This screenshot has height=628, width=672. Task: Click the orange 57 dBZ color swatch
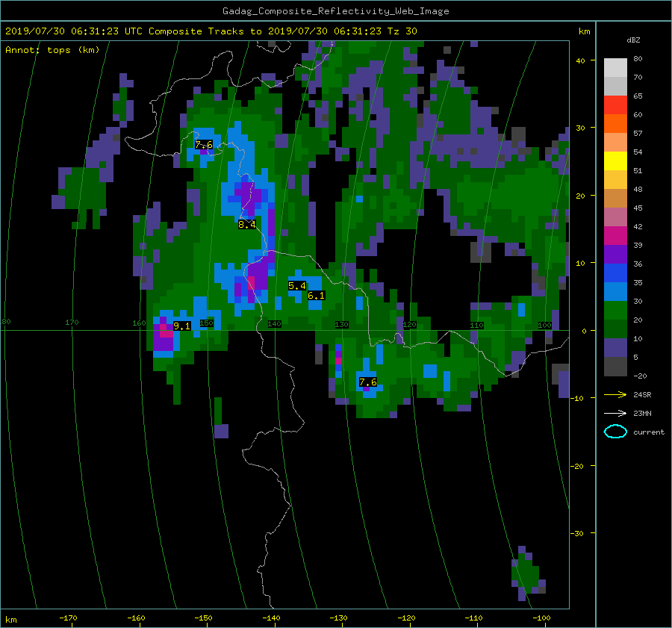point(615,124)
